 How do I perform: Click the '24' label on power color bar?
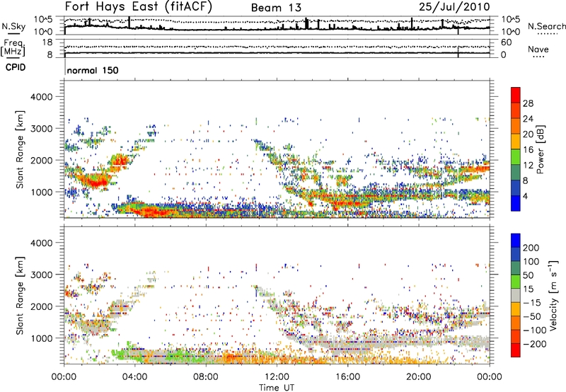point(528,119)
